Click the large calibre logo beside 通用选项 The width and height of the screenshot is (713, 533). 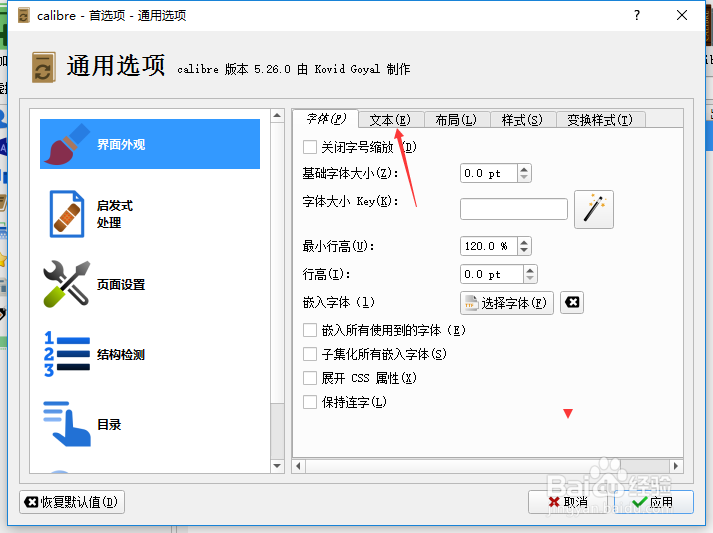(x=44, y=67)
